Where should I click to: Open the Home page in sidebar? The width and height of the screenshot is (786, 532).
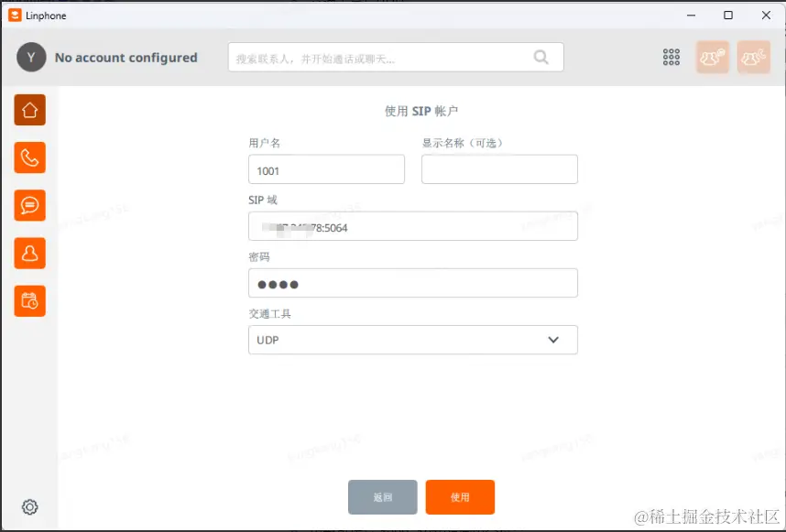[29, 110]
